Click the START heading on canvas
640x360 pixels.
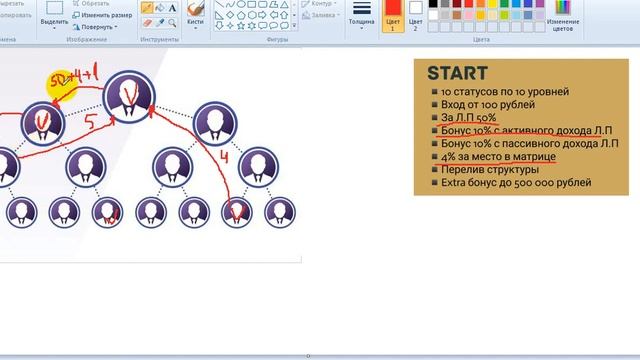point(457,73)
